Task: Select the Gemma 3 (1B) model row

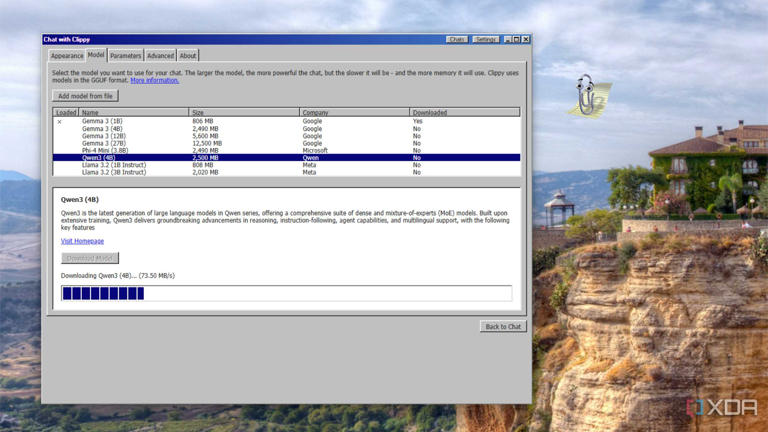Action: [x=287, y=121]
